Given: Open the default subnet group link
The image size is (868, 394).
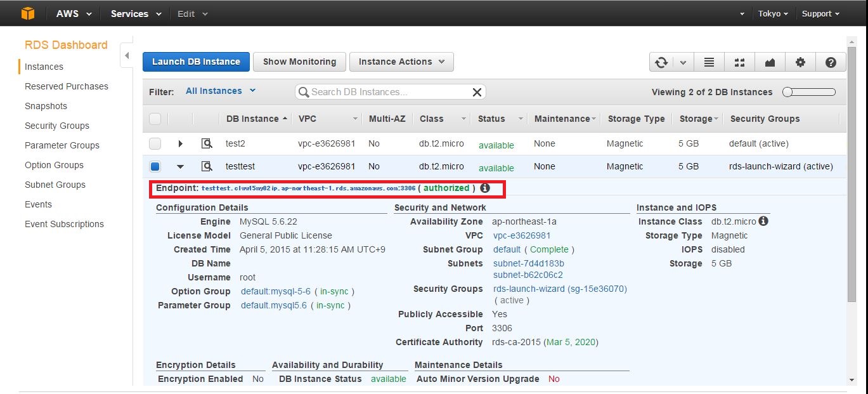Looking at the screenshot, I should [507, 249].
